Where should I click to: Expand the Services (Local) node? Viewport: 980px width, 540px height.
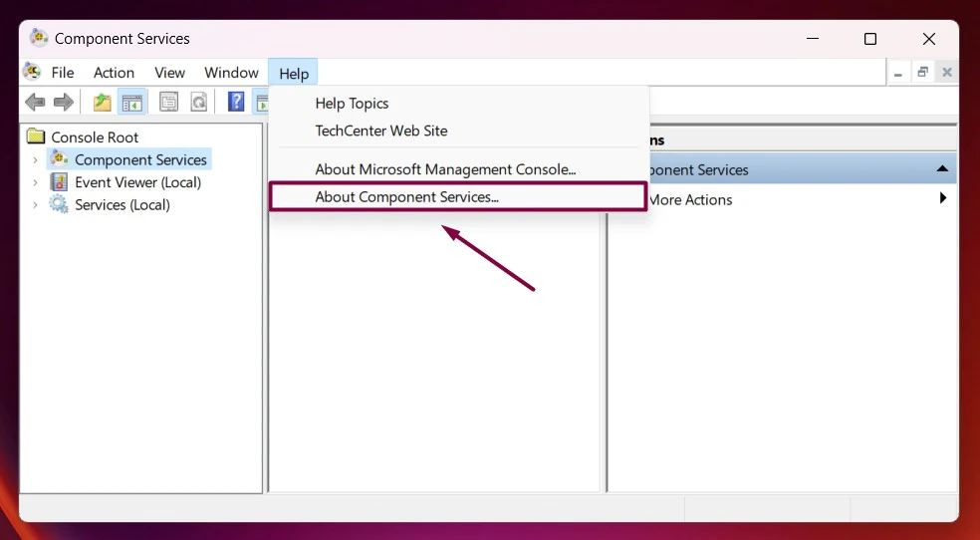pyautogui.click(x=36, y=205)
